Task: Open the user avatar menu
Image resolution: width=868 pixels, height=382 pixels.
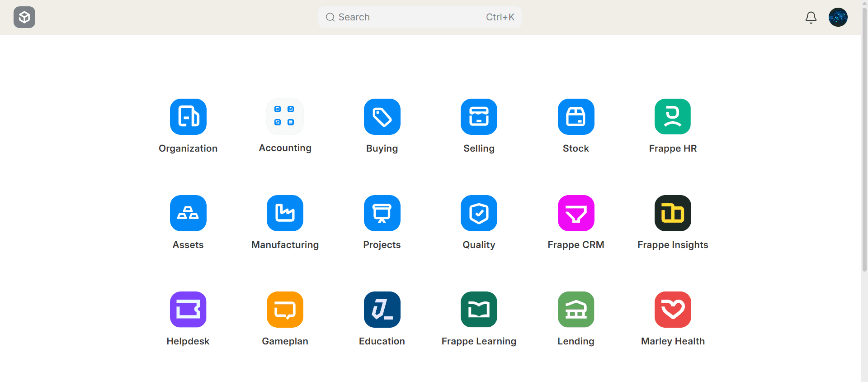Action: (838, 17)
